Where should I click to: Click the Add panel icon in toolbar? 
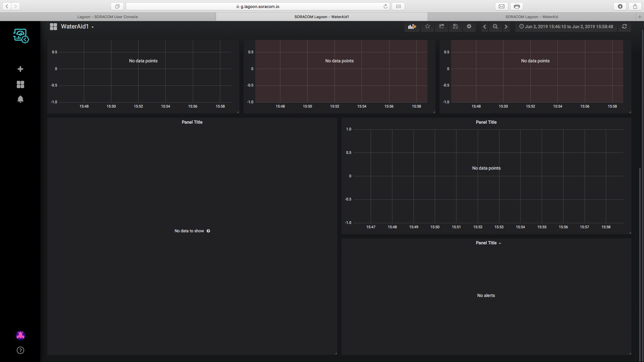pyautogui.click(x=412, y=26)
